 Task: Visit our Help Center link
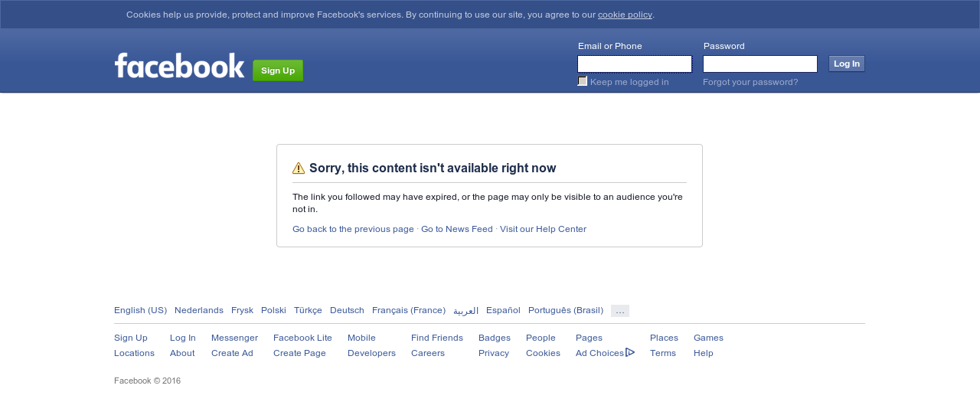pos(543,229)
